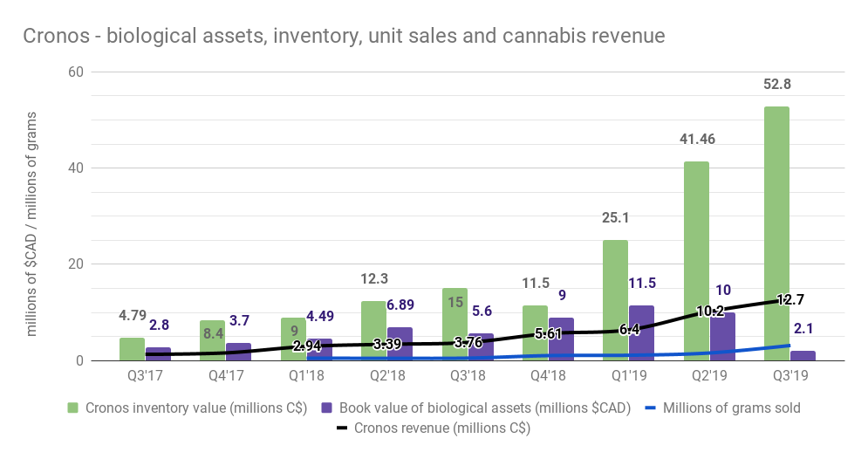Click the purple legend swatch for biological assets
The height and width of the screenshot is (459, 868).
[326, 408]
